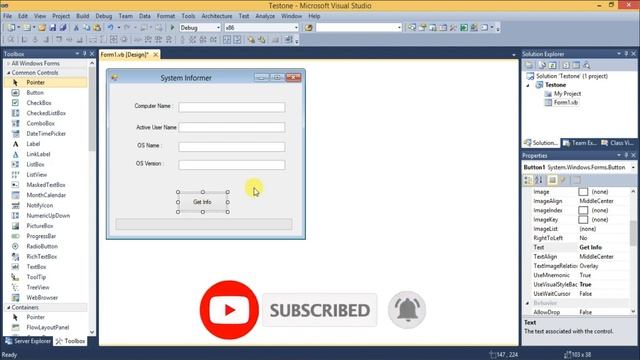The height and width of the screenshot is (360, 640).
Task: Open the Undo history dropdown arrow
Action: pos(119,28)
